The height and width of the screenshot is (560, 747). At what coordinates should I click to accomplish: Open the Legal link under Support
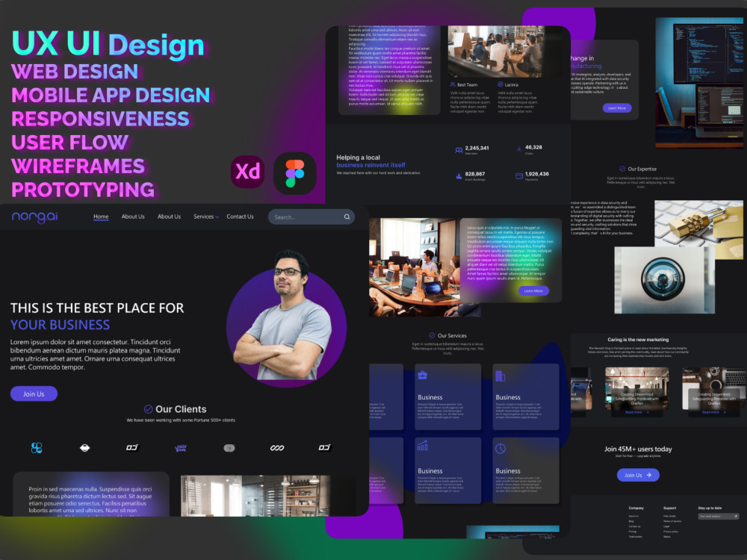point(666,526)
